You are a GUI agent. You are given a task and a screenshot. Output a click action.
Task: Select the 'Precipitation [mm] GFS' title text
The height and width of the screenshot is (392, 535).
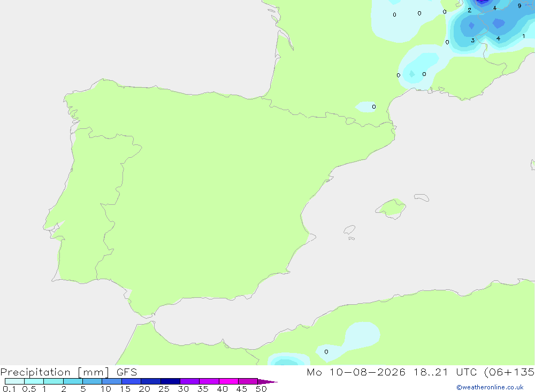(68, 372)
